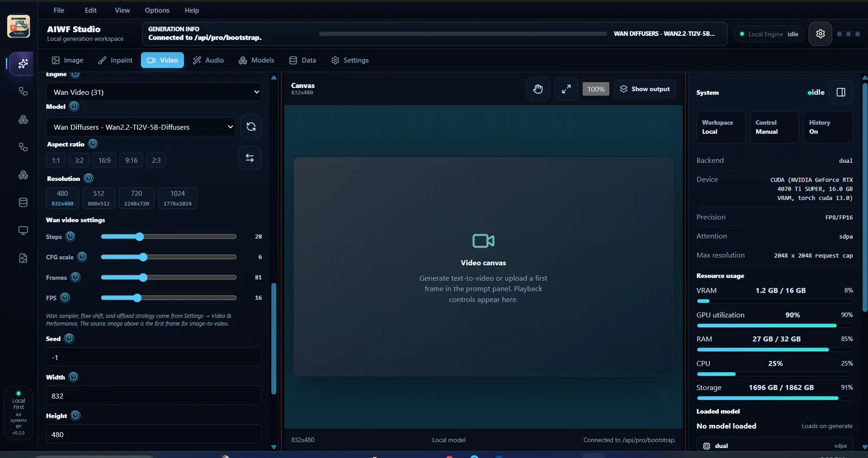Click the FPS help icon
Image resolution: width=868 pixels, height=458 pixels.
click(x=65, y=297)
